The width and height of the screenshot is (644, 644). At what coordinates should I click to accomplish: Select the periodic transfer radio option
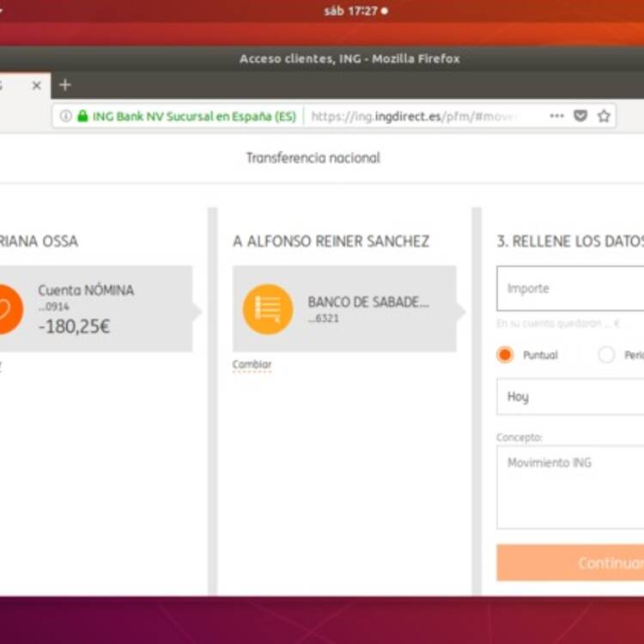[x=606, y=355]
